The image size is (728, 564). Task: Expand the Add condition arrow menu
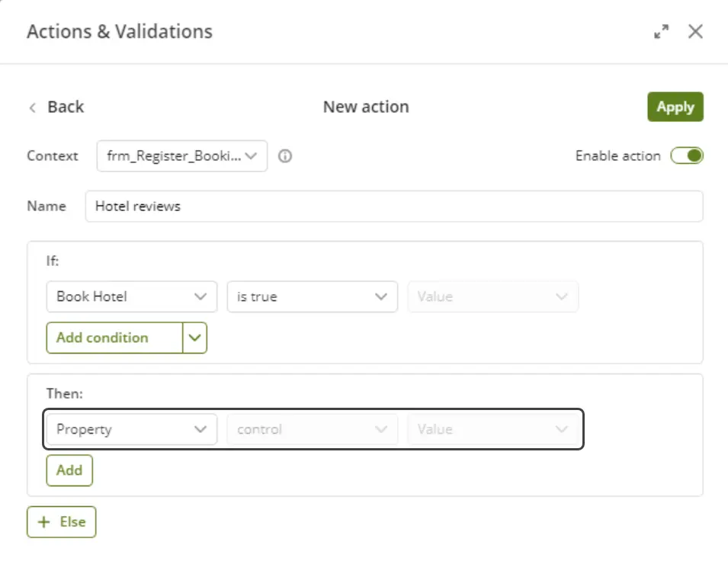coord(195,338)
